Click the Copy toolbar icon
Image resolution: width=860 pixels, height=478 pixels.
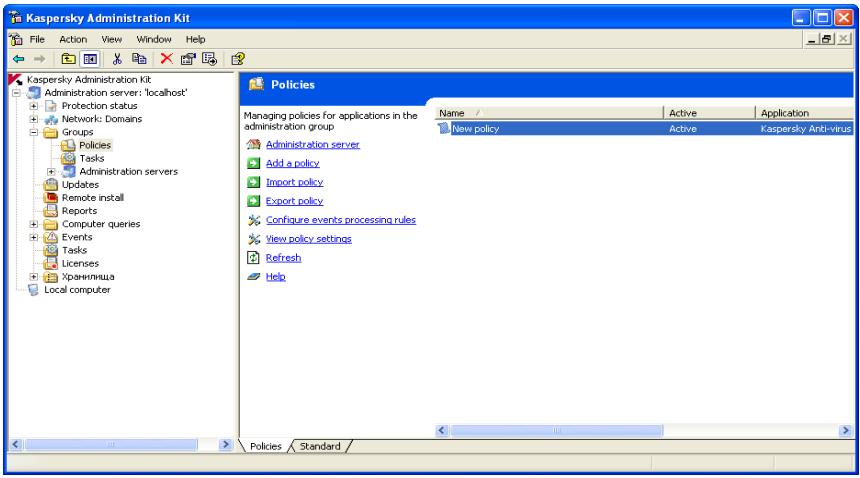pyautogui.click(x=139, y=59)
